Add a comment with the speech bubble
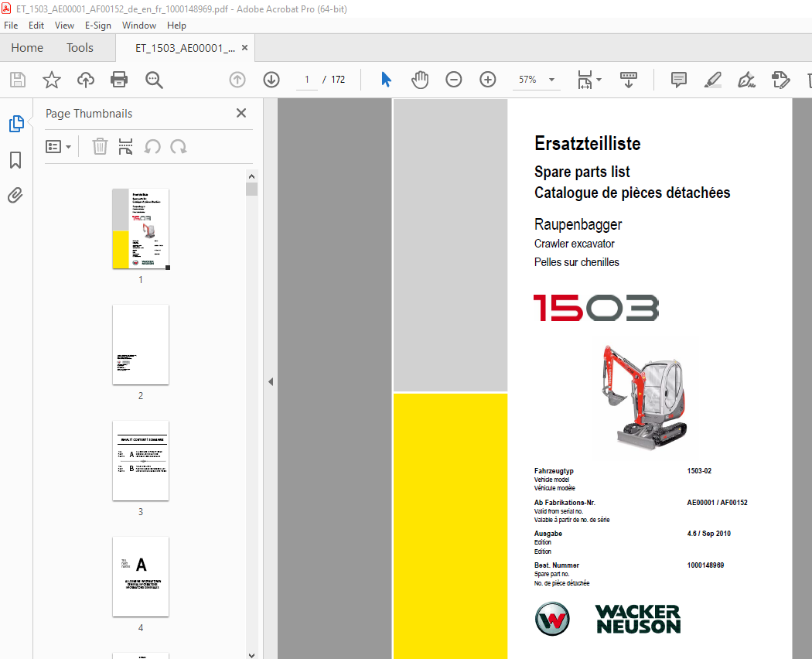The image size is (812, 659). pyautogui.click(x=679, y=80)
